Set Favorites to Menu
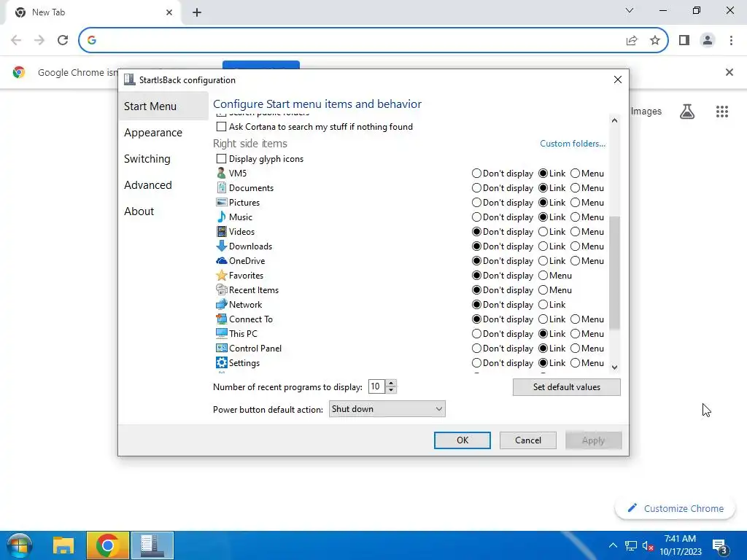 coord(543,275)
